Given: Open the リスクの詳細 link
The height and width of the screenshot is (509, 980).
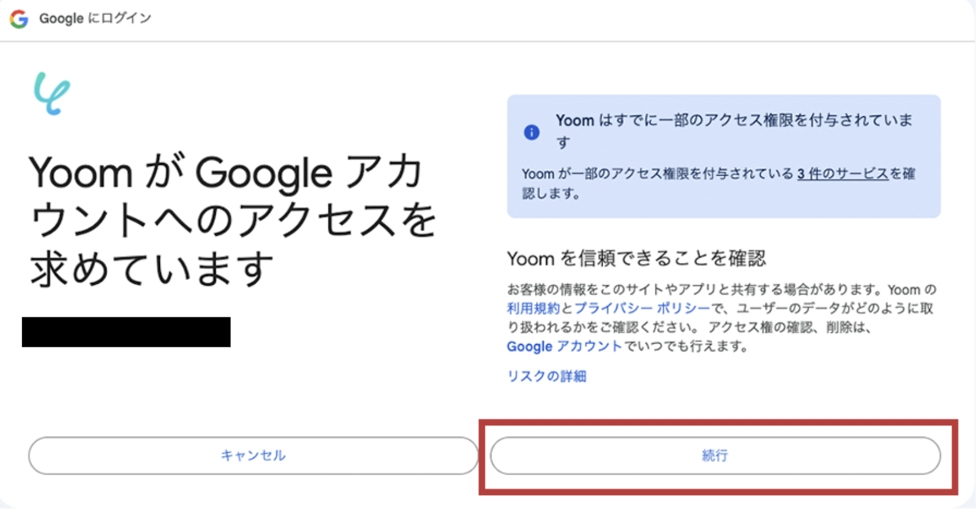Looking at the screenshot, I should tap(546, 376).
